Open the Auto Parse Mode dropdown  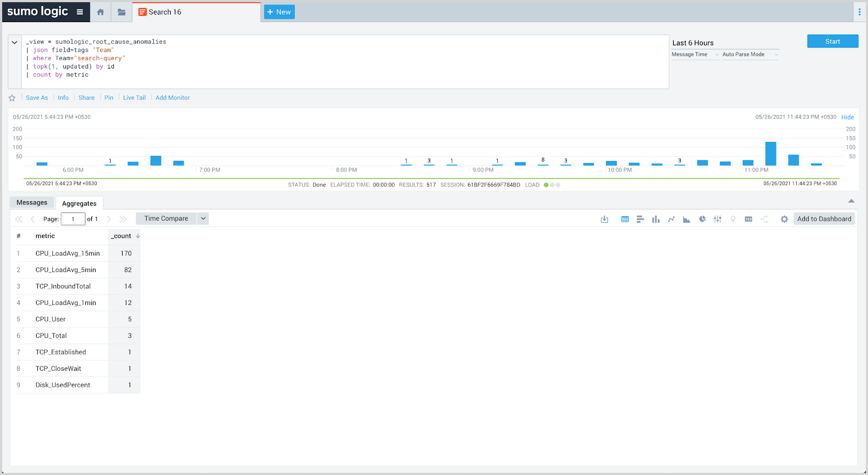(x=750, y=55)
